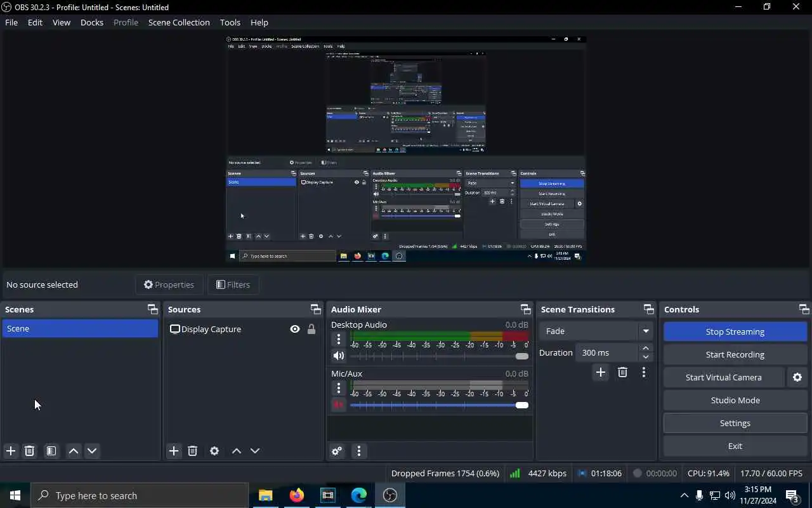The height and width of the screenshot is (508, 812).
Task: Open the File menu
Action: [x=11, y=22]
